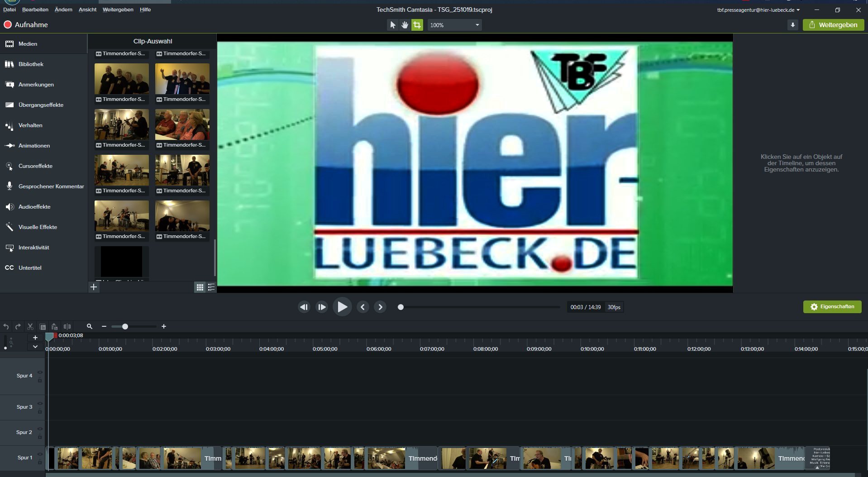Split the clip at the playhead
868x477 pixels.
tap(67, 326)
